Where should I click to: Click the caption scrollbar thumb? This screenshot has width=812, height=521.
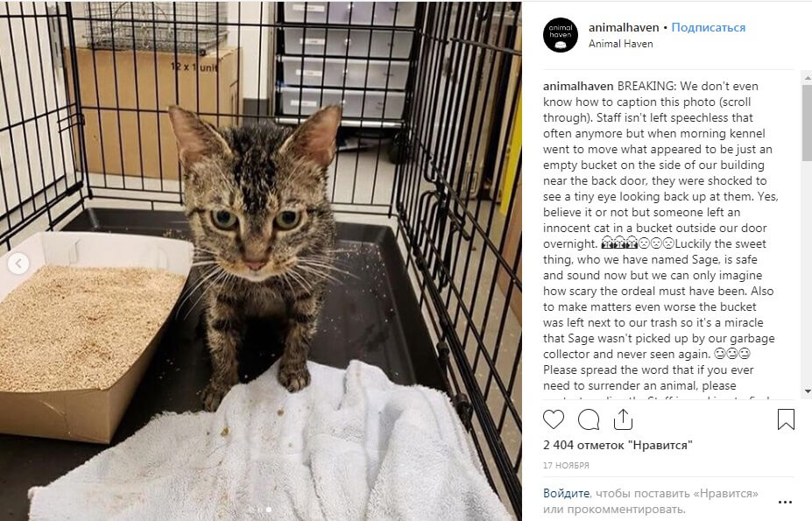click(x=807, y=123)
